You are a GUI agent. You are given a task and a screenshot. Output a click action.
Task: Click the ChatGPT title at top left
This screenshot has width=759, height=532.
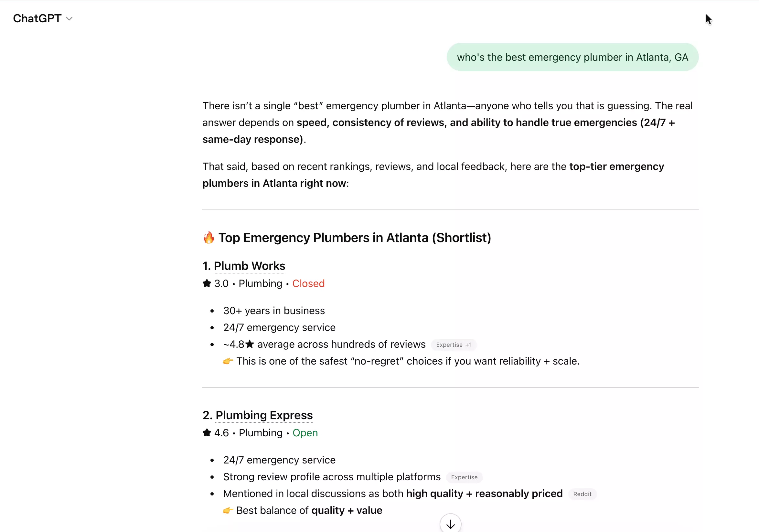[x=37, y=18]
